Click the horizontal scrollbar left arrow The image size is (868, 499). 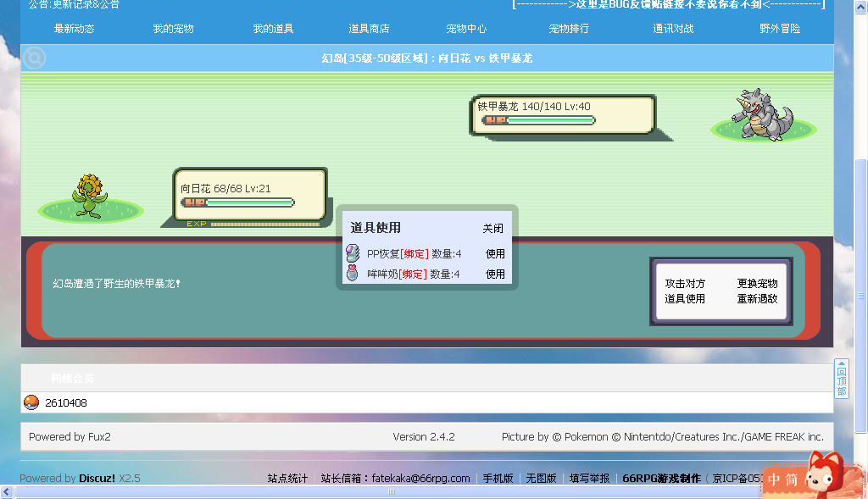[x=7, y=491]
